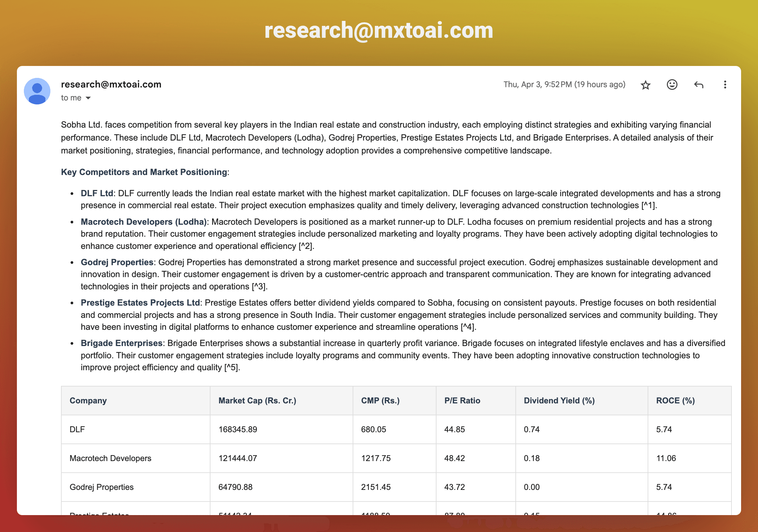The width and height of the screenshot is (758, 532).
Task: Click the 'CMP (Rs.)' column header
Action: tap(380, 400)
